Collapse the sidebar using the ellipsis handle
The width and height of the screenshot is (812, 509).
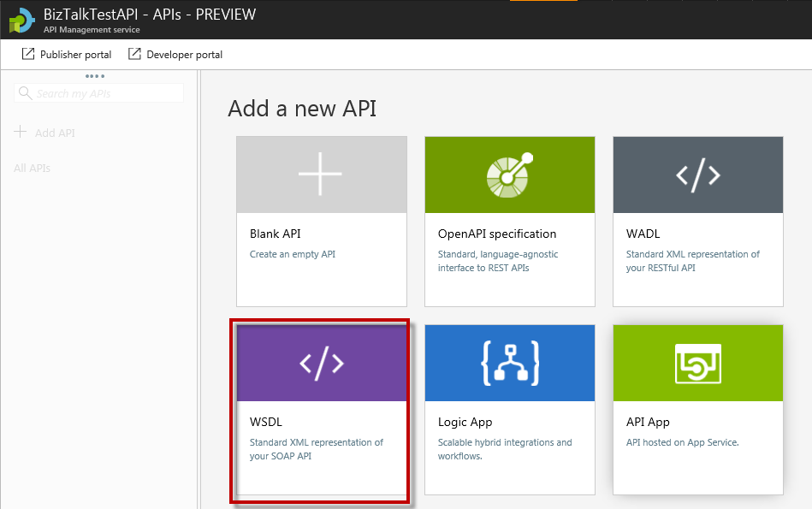(94, 76)
